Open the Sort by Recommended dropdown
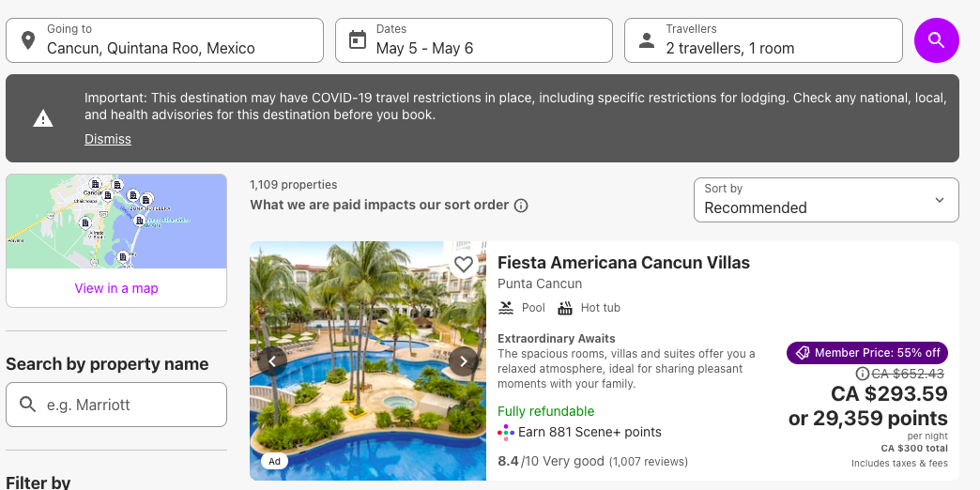This screenshot has height=490, width=980. coord(826,200)
